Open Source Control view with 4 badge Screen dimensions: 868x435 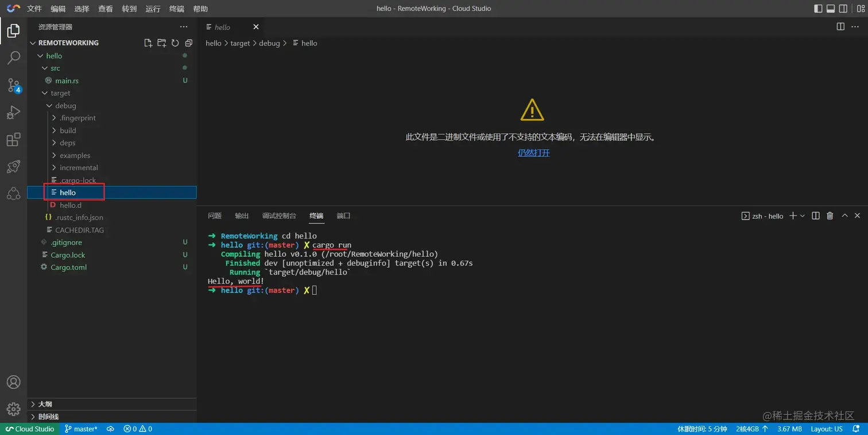tap(14, 86)
